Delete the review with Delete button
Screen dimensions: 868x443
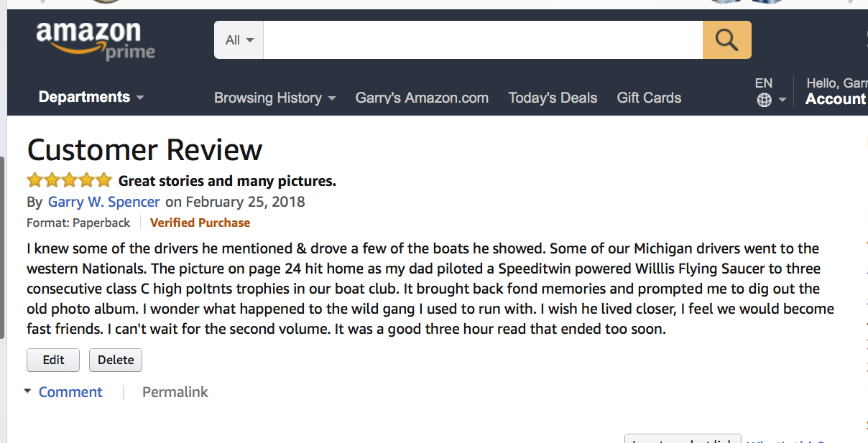pos(116,360)
